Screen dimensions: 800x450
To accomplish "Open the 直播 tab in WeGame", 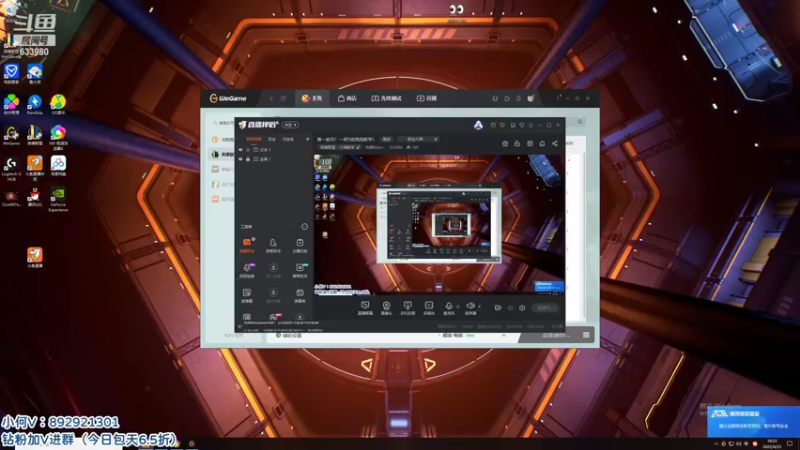I will (427, 98).
